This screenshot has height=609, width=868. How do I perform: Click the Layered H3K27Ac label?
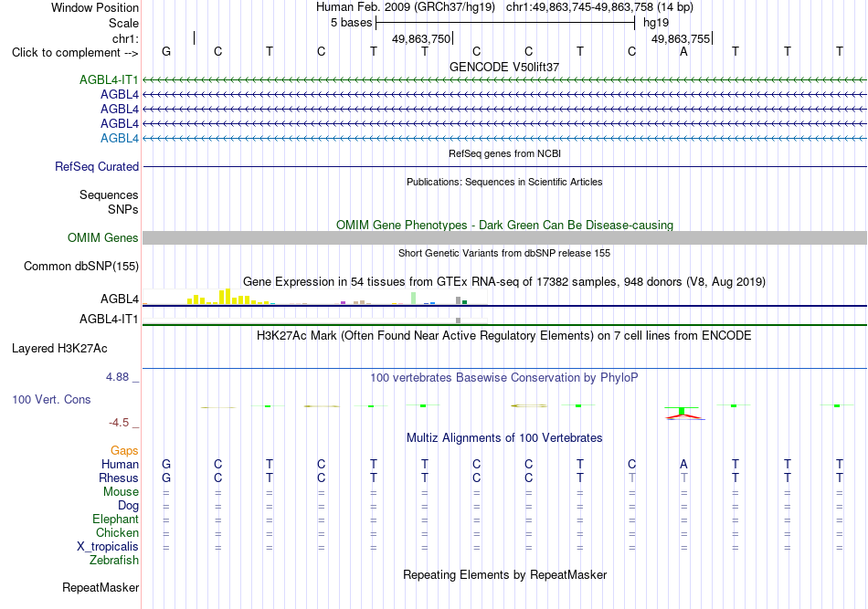(59, 349)
